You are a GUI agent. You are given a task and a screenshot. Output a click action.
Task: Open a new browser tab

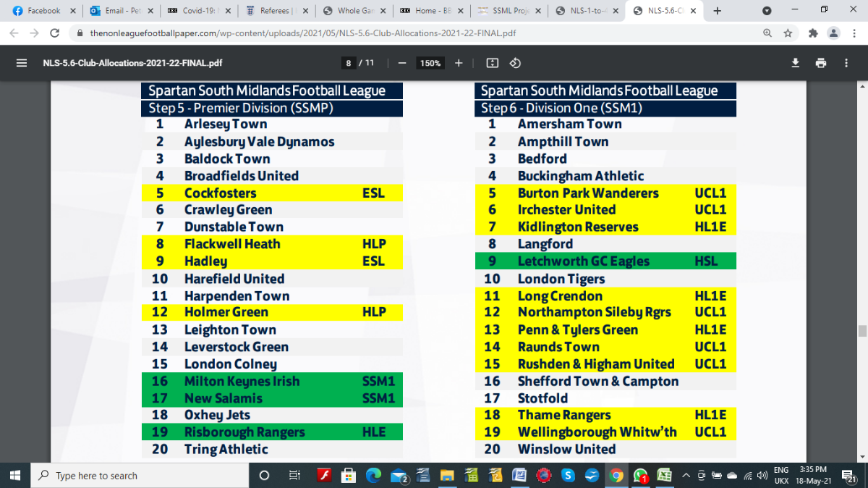click(718, 11)
